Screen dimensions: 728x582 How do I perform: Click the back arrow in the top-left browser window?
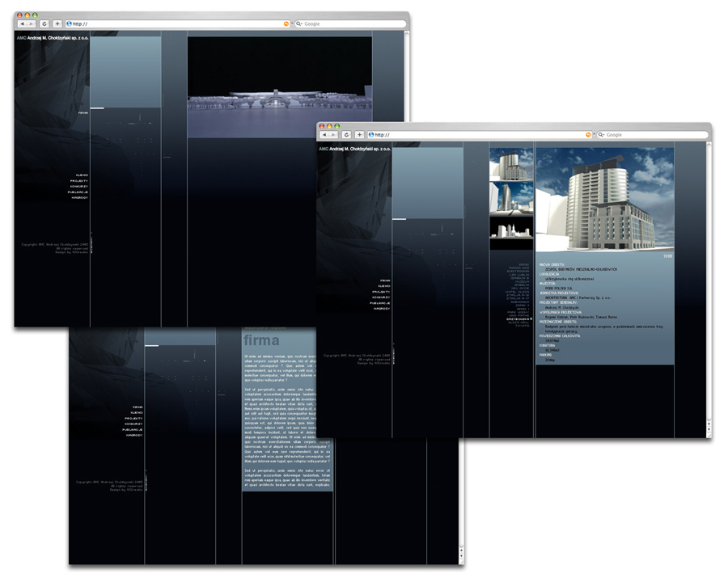click(x=23, y=23)
